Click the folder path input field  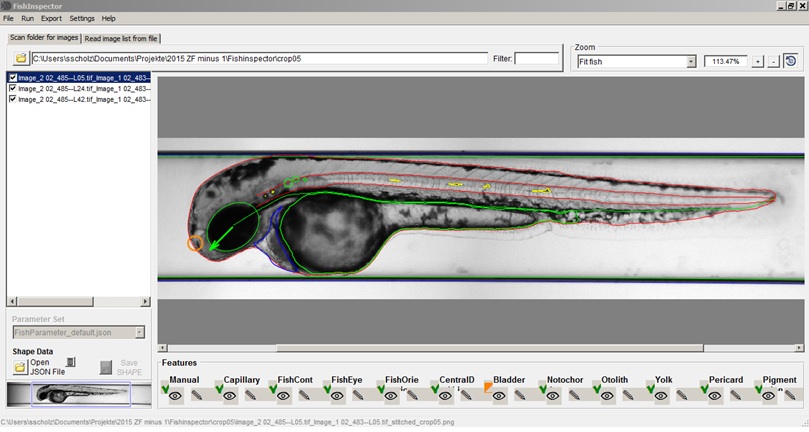coord(259,58)
